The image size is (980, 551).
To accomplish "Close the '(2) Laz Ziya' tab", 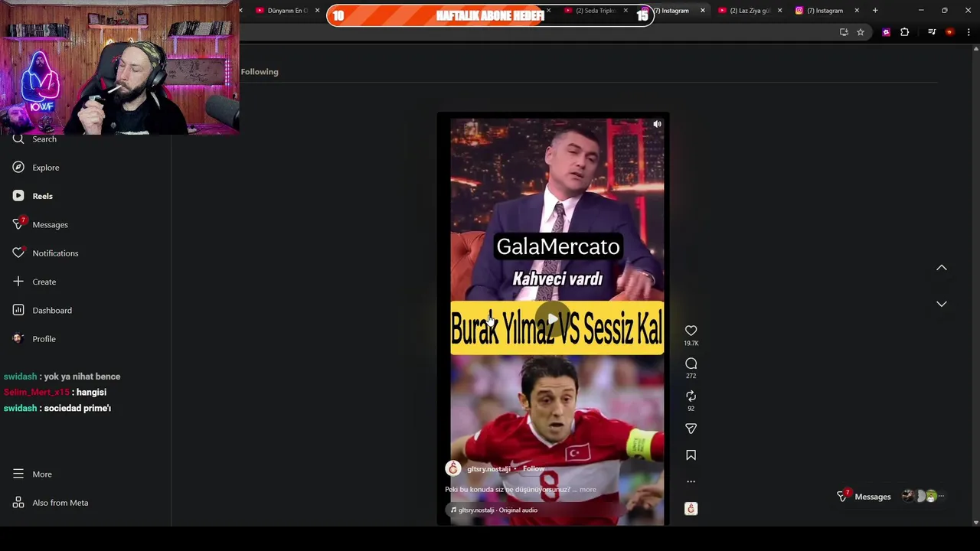I will (779, 11).
